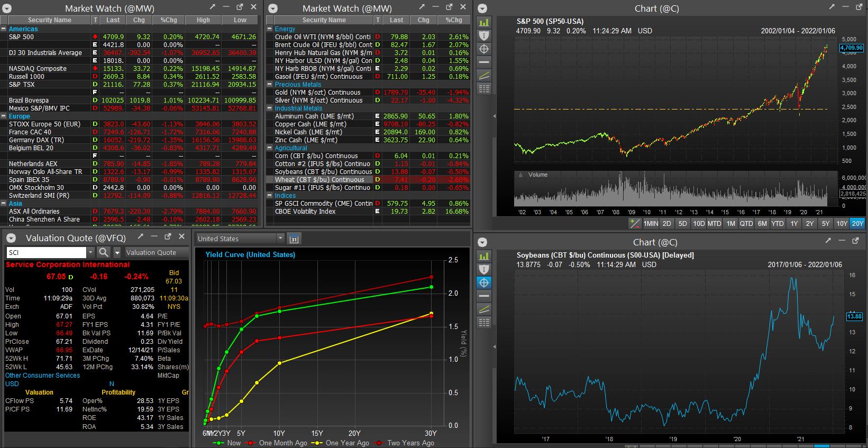Click the pin arrow icon of Soybeans Chart panel
The width and height of the screenshot is (868, 448).
click(828, 241)
